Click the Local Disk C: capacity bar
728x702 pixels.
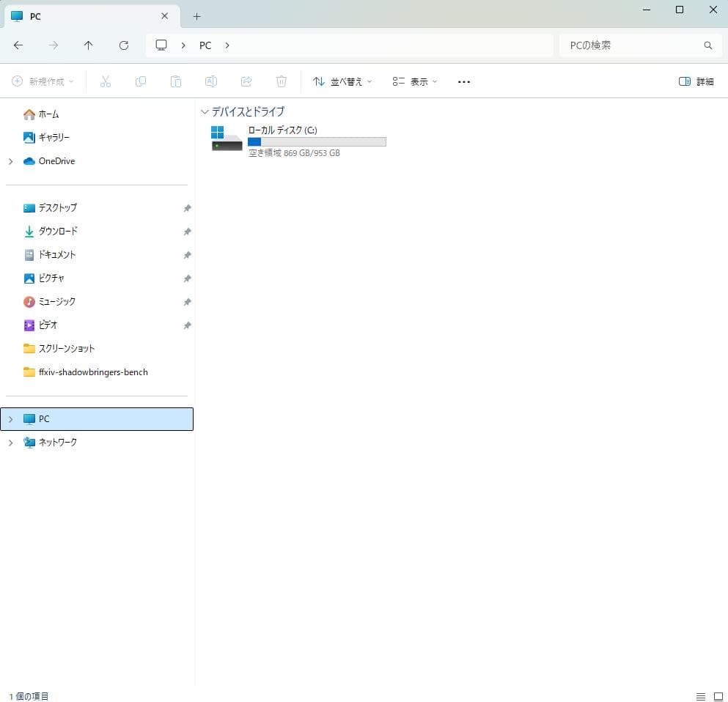[316, 141]
